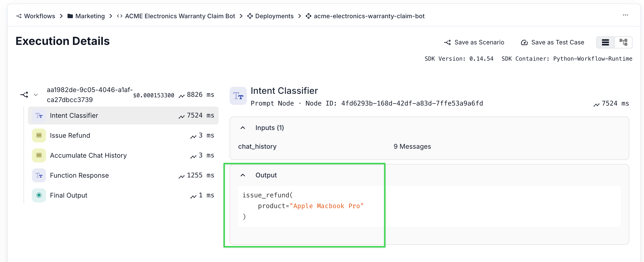Click the issue_refund output code block
Screen dimensions: 644x262
[429, 206]
